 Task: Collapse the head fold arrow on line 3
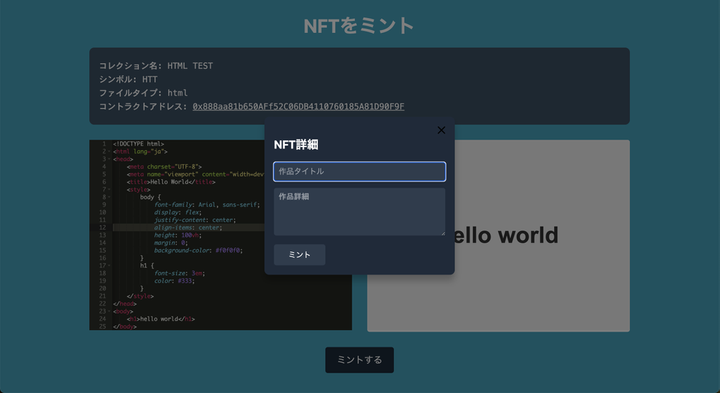[110, 159]
